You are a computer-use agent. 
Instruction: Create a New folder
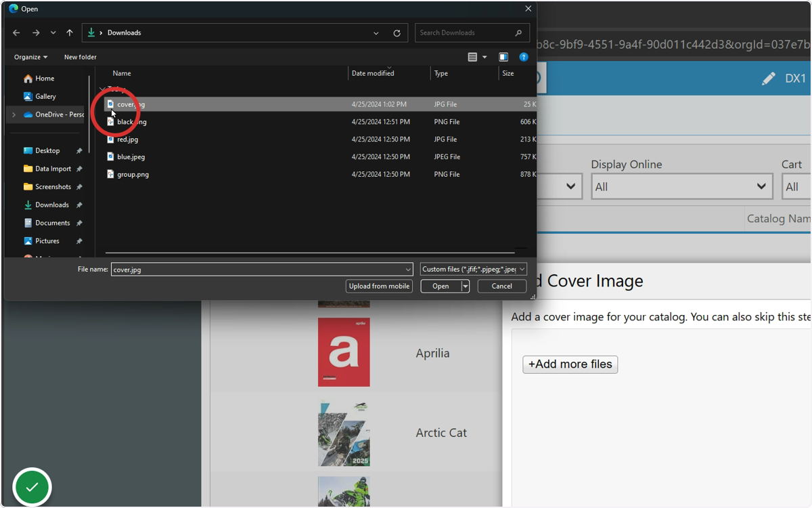[80, 57]
